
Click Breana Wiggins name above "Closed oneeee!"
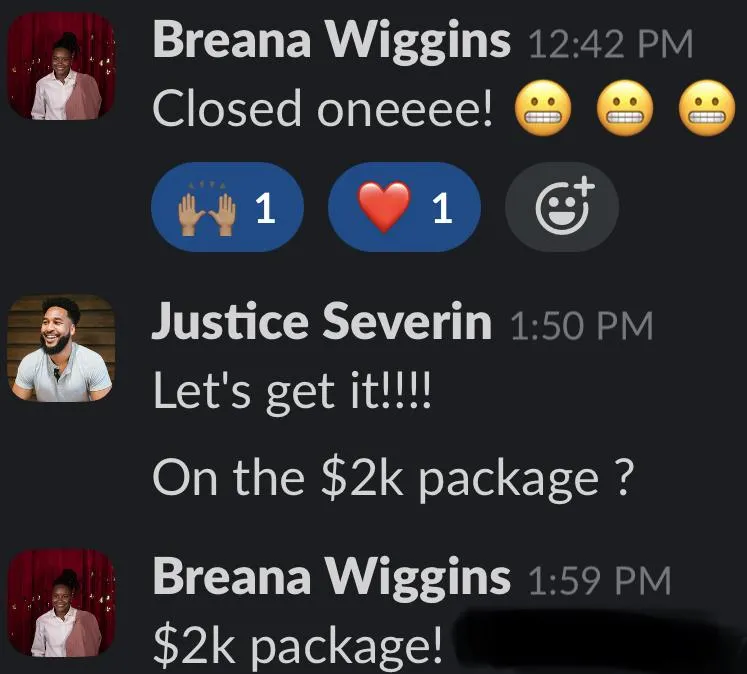coord(332,42)
